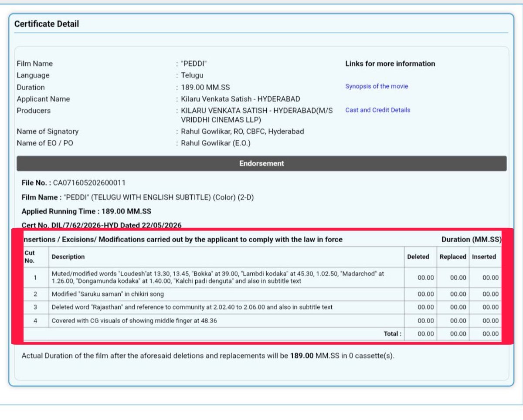Screen dimensions: 523x420
Task: Select the language value Telugu
Action: click(x=192, y=75)
